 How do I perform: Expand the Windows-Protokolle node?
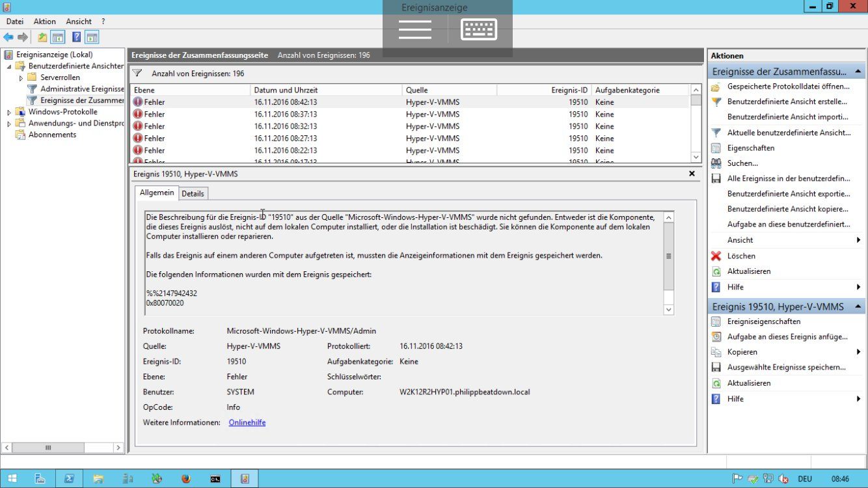coord(9,112)
